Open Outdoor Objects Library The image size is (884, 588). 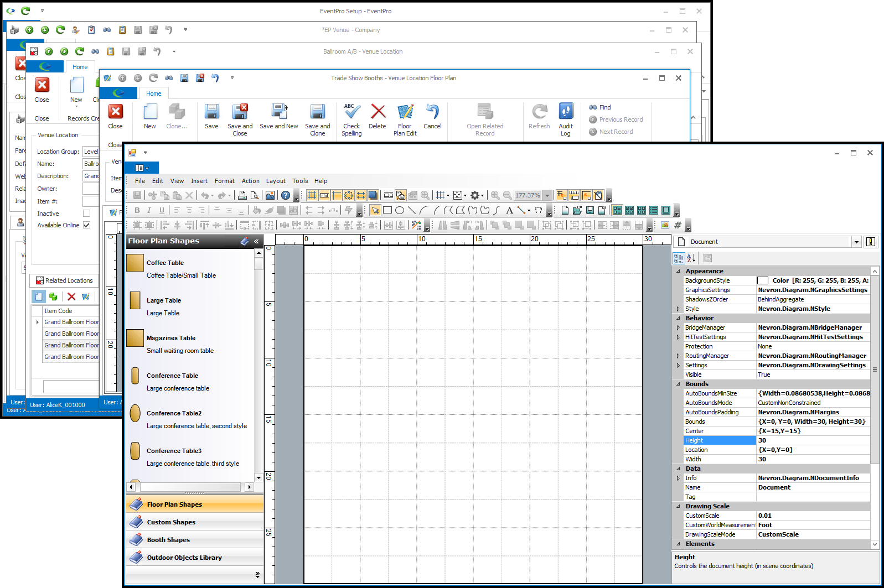point(195,558)
